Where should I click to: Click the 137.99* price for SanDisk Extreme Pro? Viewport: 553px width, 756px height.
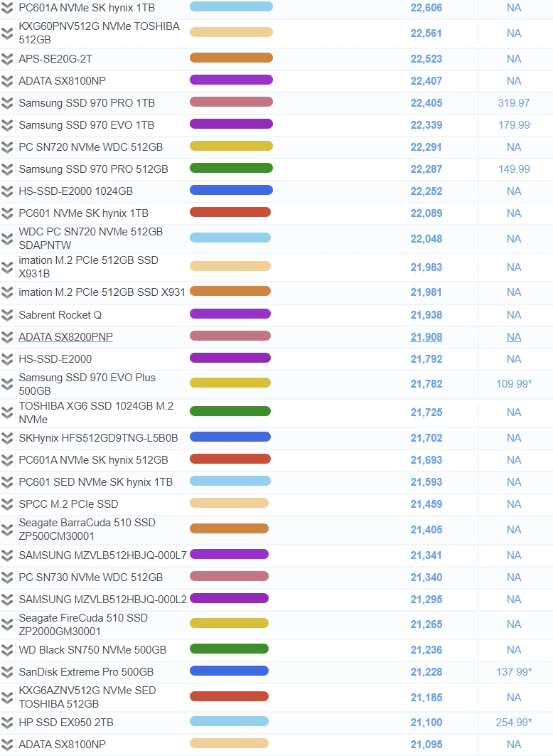(514, 671)
